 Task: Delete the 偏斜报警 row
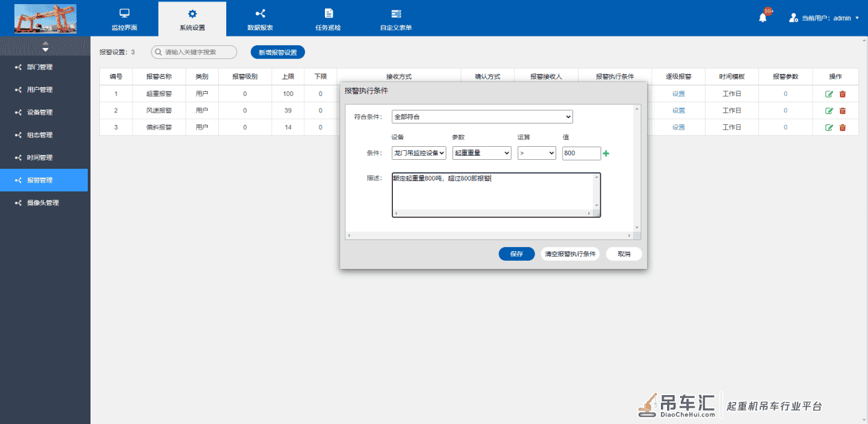(x=843, y=128)
